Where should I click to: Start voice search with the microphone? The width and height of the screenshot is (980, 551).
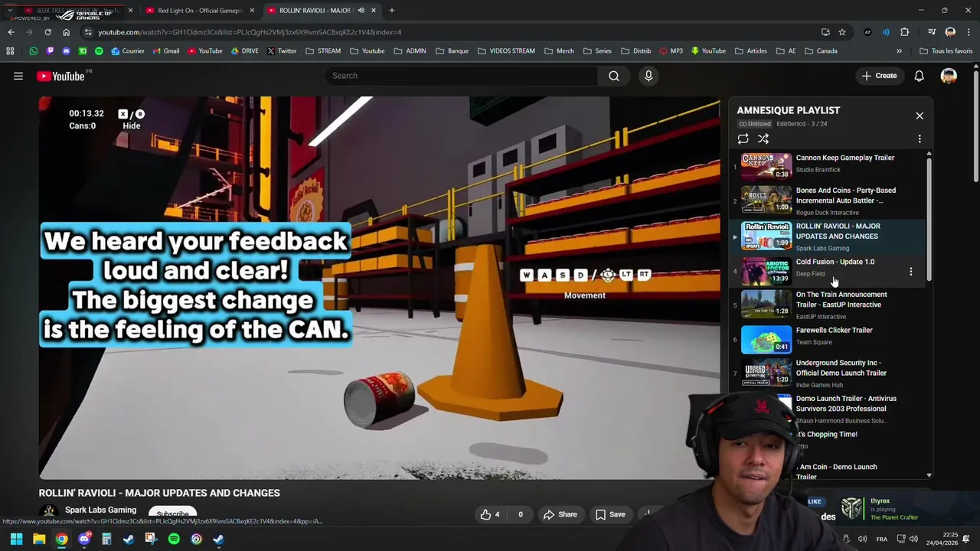coord(648,76)
